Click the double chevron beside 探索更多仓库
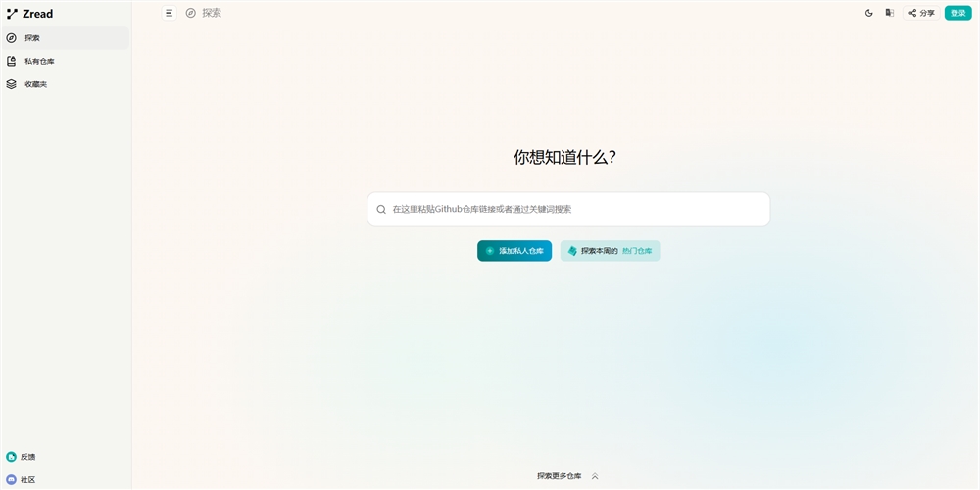Screen dimensions: 980x490 pos(595,476)
